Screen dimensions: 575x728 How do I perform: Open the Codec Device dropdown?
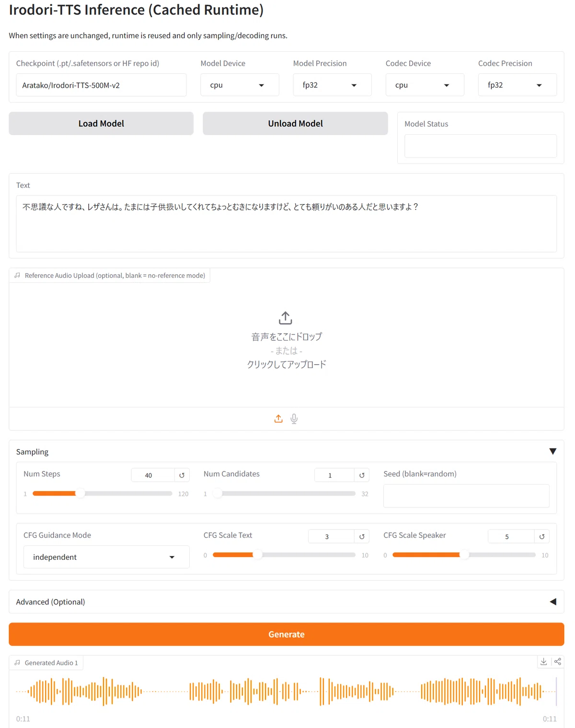(x=425, y=85)
